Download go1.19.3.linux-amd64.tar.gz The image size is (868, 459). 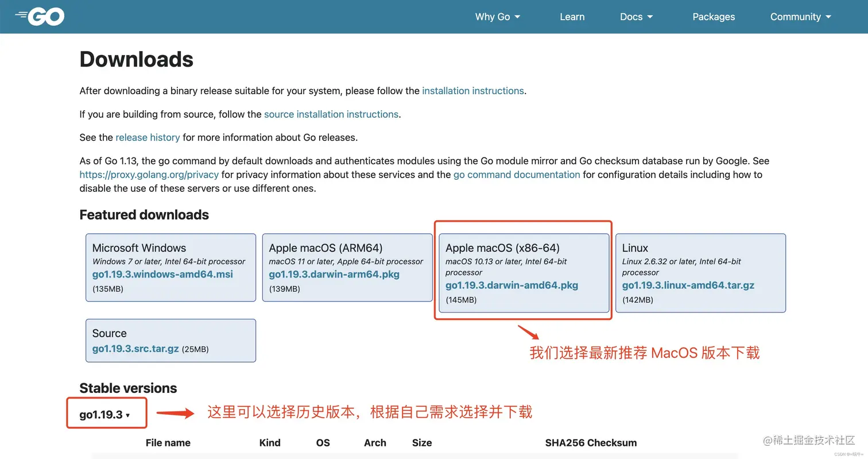click(x=688, y=285)
